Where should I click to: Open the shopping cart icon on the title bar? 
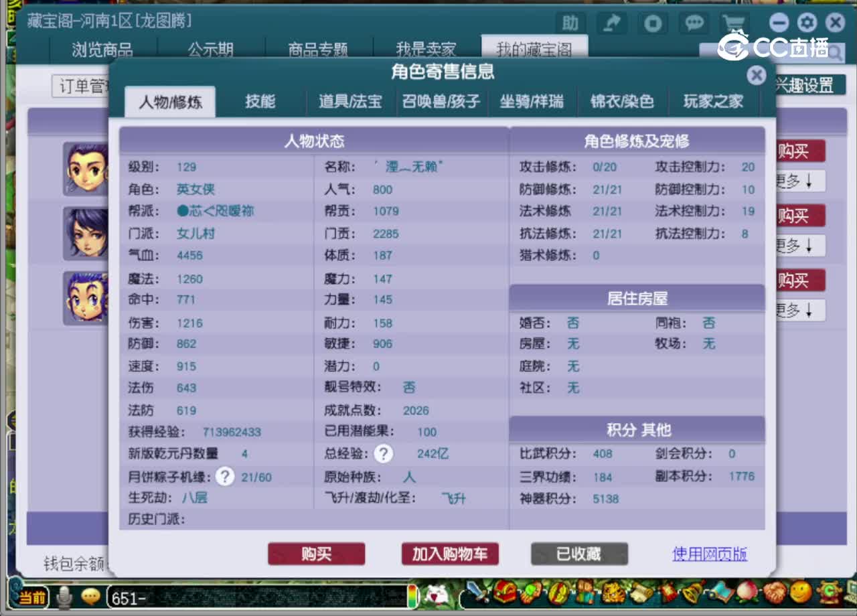(x=734, y=23)
